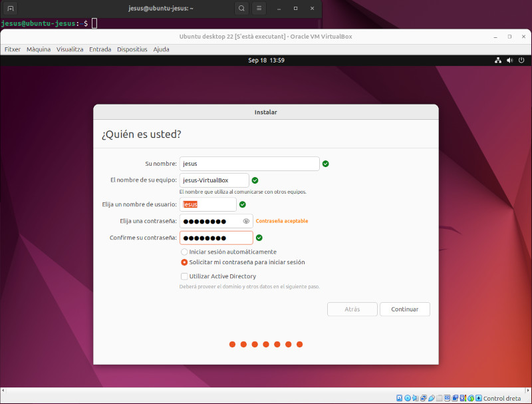Click the terminal search icon

tap(241, 8)
